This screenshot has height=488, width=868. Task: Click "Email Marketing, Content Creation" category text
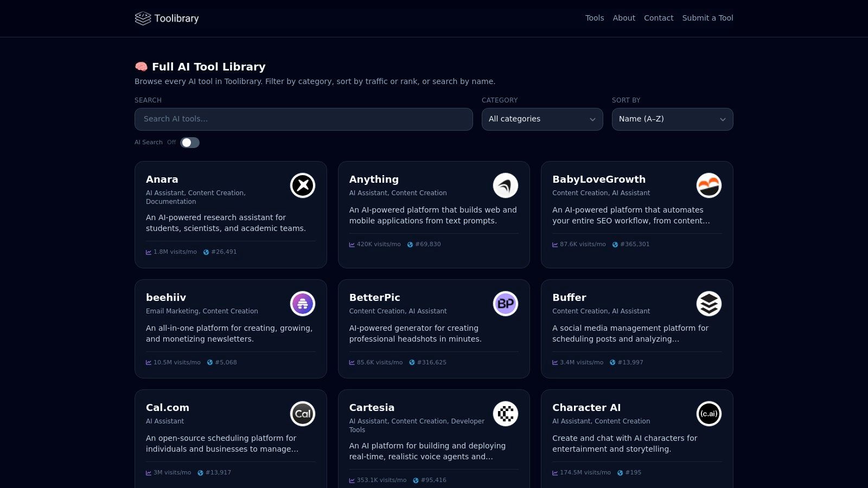pos(202,311)
